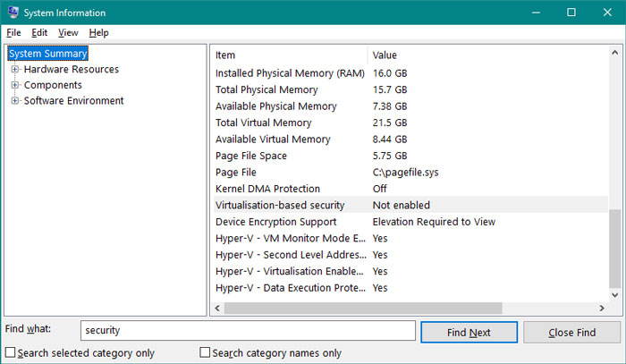This screenshot has height=364, width=626.
Task: Click the System Information app icon in title bar
Action: [x=13, y=13]
